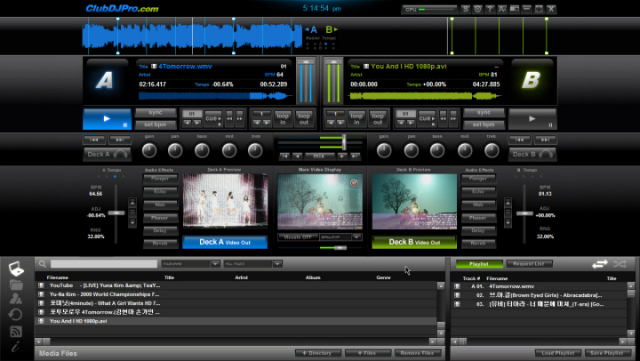Toggle Deck B Flanger effect
640x361 pixels.
[478, 178]
